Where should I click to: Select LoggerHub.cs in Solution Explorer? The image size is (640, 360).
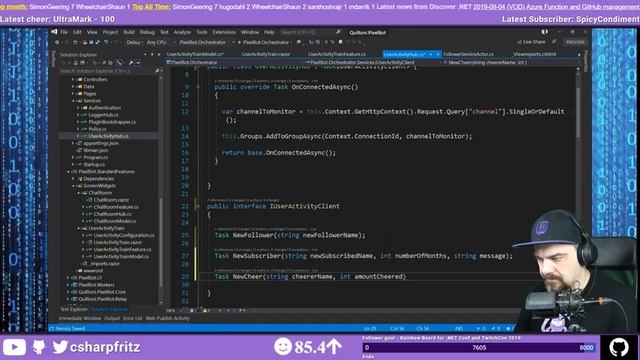click(103, 115)
